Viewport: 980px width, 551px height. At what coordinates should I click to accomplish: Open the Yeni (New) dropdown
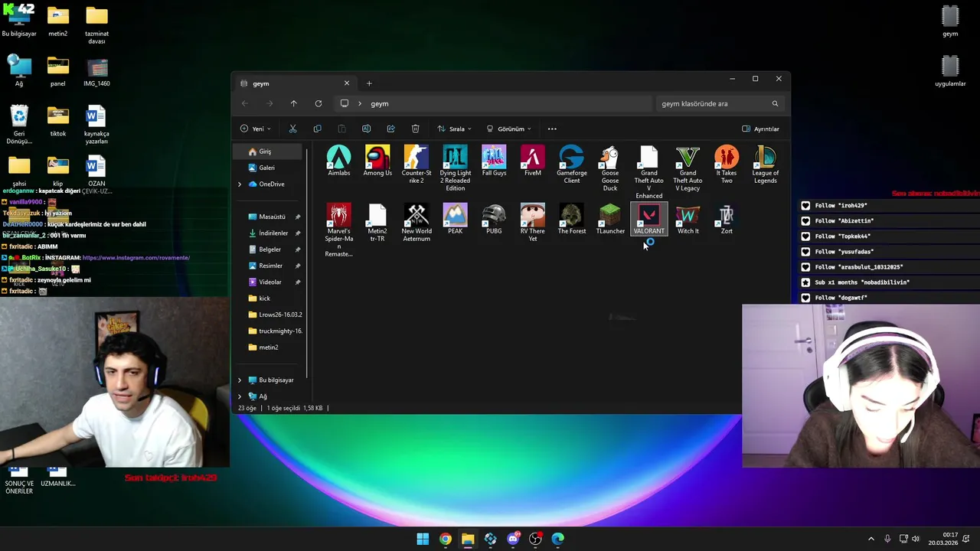point(255,129)
